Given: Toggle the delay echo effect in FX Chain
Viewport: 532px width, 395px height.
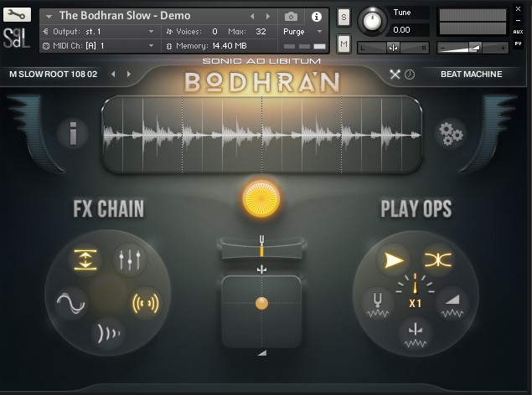Looking at the screenshot, I should point(109,333).
